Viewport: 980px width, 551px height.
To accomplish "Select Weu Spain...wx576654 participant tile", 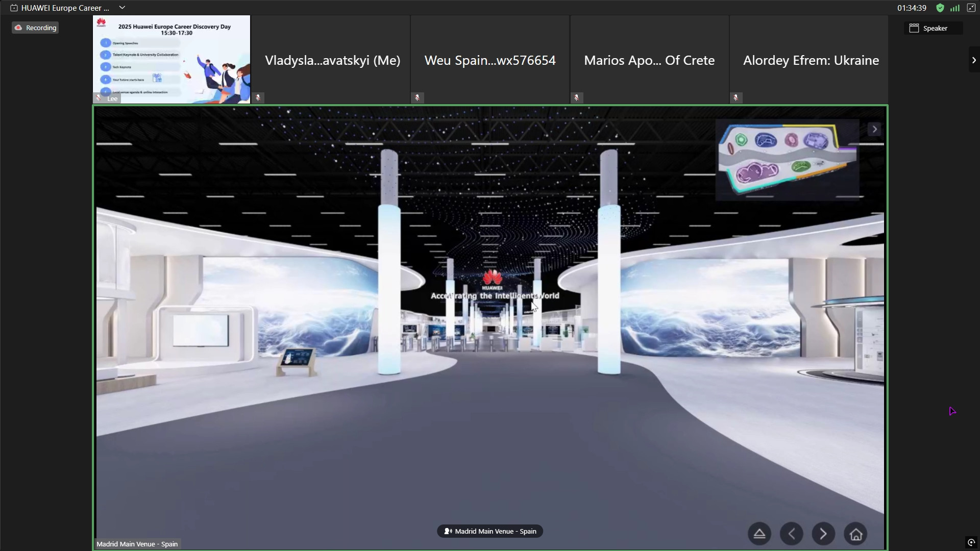I will coord(490,59).
